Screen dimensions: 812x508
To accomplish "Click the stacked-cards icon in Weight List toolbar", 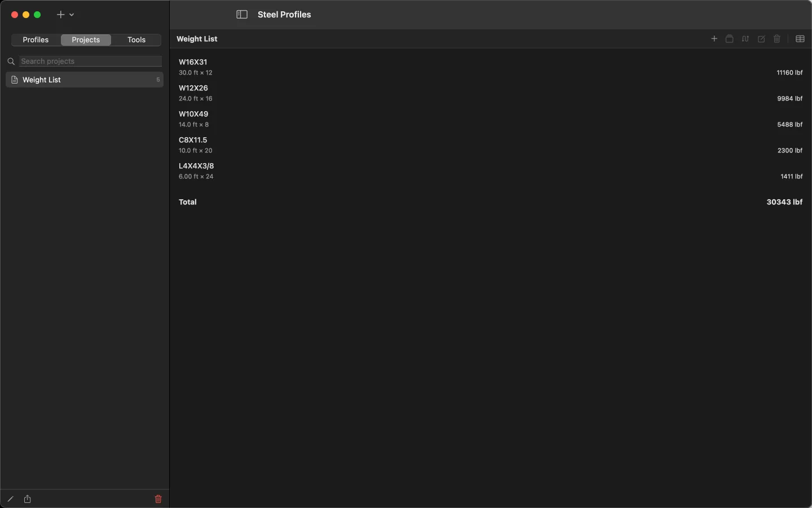I will (x=730, y=39).
